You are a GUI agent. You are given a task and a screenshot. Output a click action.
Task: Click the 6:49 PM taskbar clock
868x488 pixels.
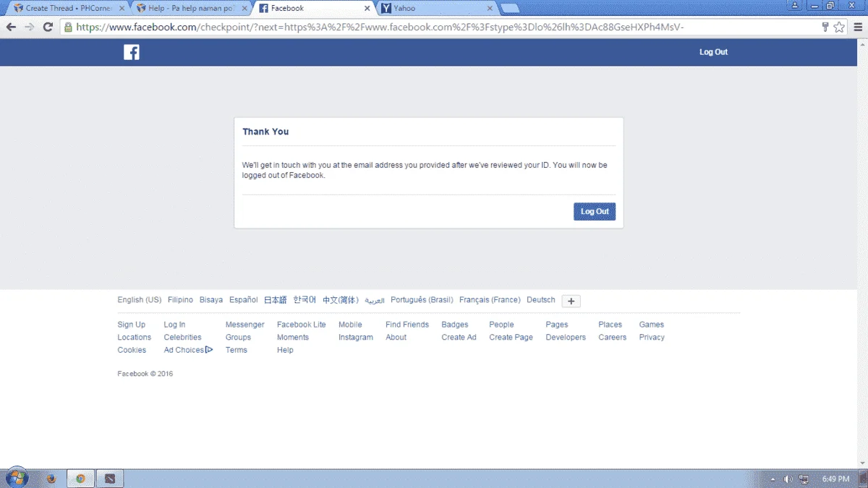click(836, 479)
